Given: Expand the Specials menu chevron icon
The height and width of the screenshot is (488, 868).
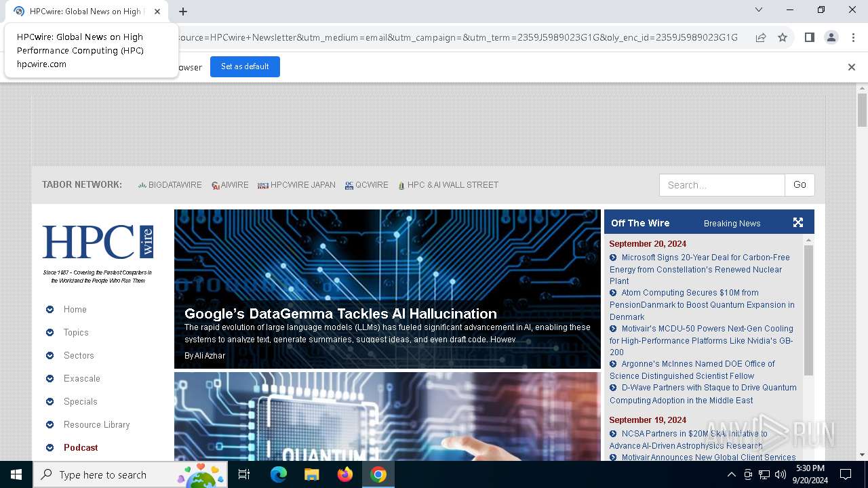Looking at the screenshot, I should [x=50, y=402].
